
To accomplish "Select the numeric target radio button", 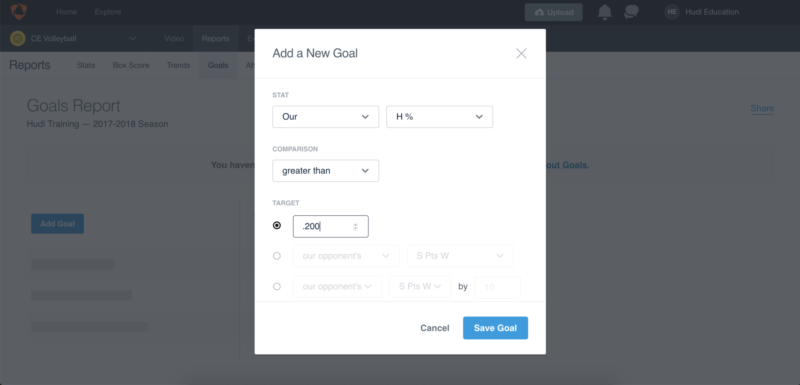I will pos(277,225).
